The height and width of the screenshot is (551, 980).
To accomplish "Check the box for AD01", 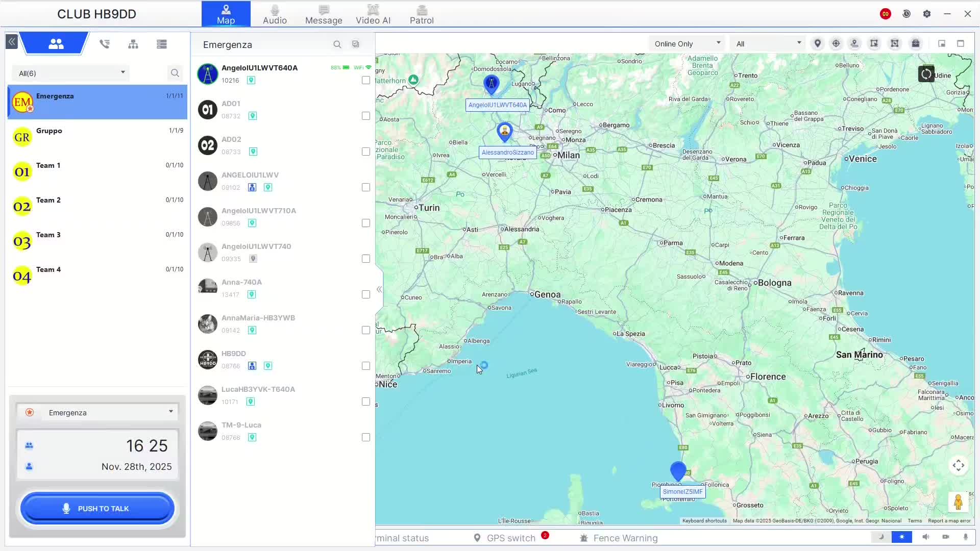I will pos(366,116).
